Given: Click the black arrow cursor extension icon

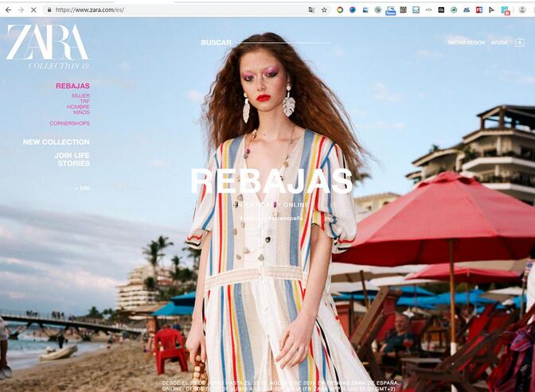Looking at the screenshot, I should point(491,10).
